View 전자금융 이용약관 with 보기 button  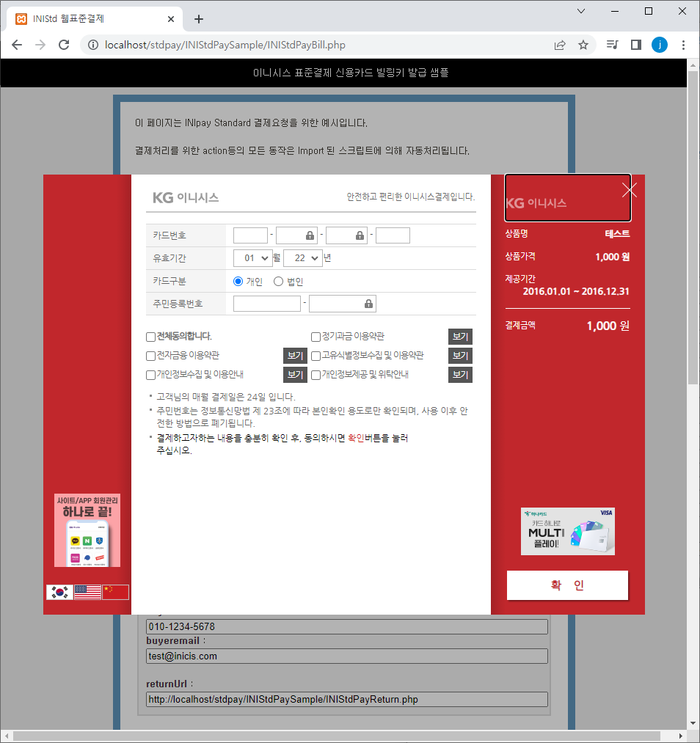click(x=295, y=356)
